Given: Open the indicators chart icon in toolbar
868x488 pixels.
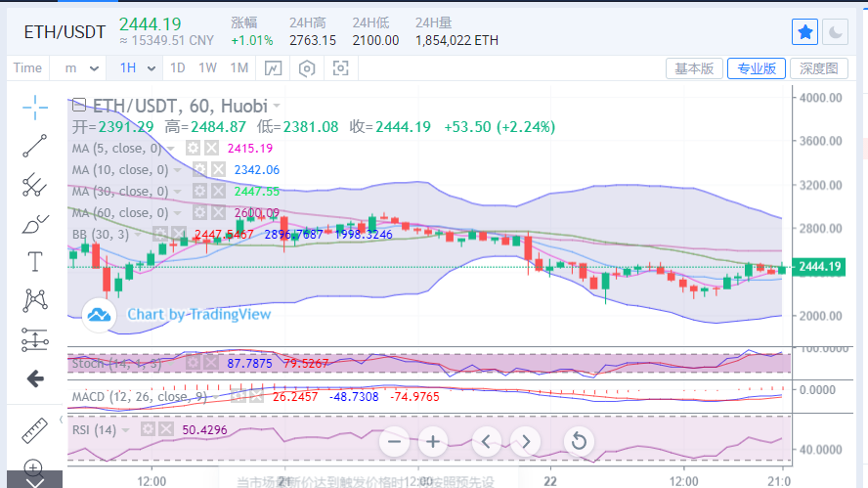Looking at the screenshot, I should (x=273, y=68).
